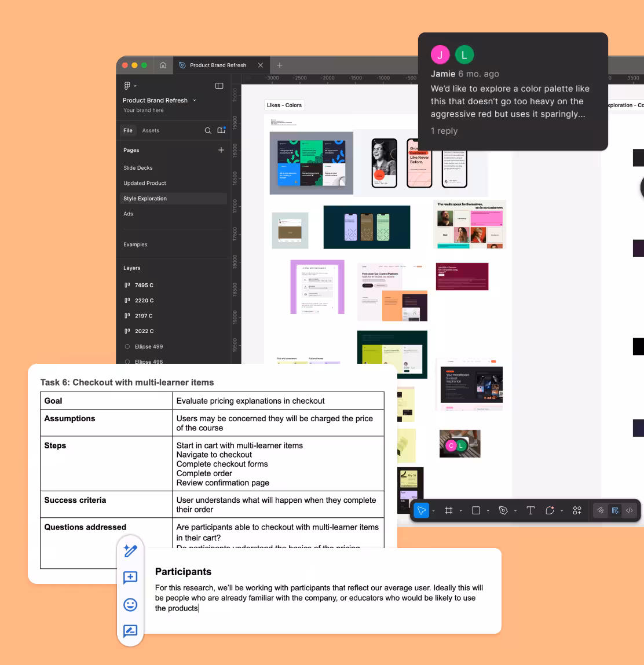
Task: Select the 7495 C layer
Action: point(144,286)
